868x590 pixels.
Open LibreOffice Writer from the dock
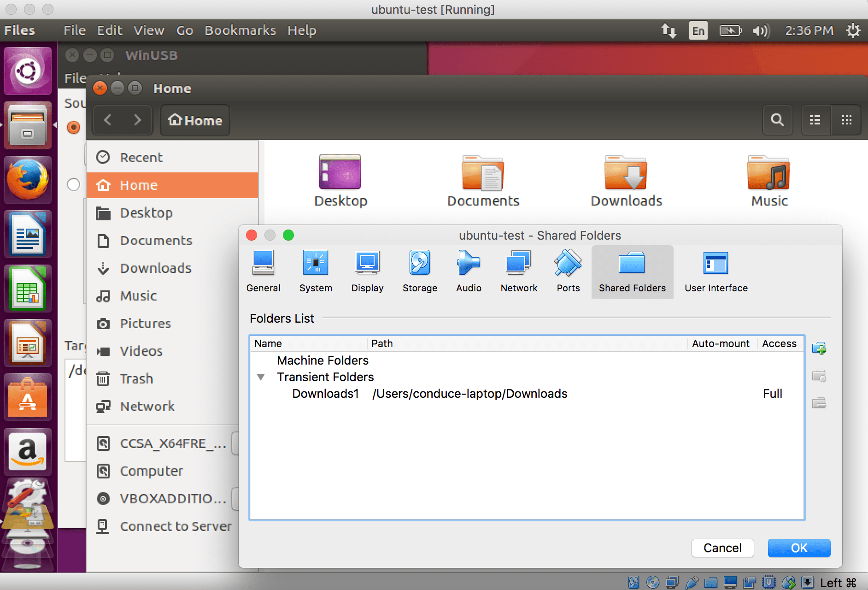tap(28, 234)
